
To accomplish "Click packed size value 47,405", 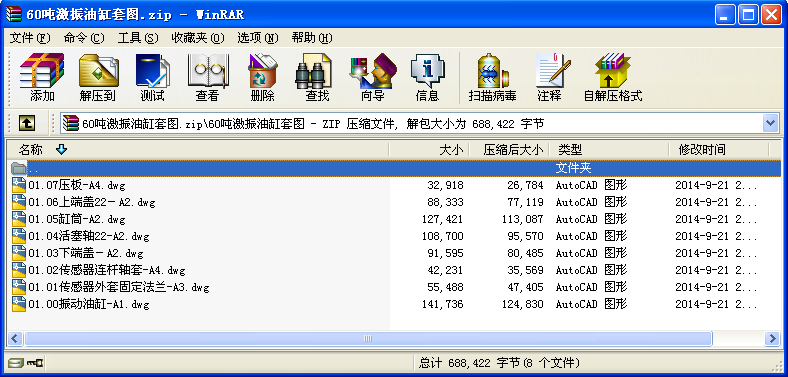I will coord(525,288).
